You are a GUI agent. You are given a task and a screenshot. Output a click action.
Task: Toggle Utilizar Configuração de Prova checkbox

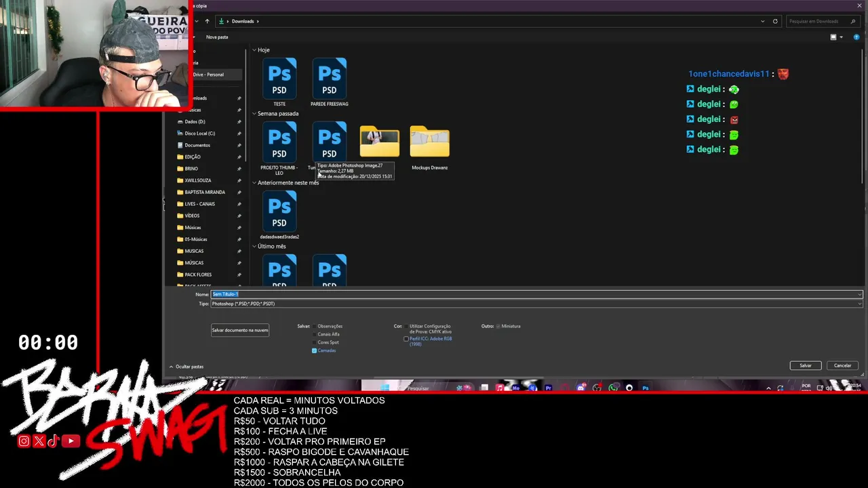406,327
